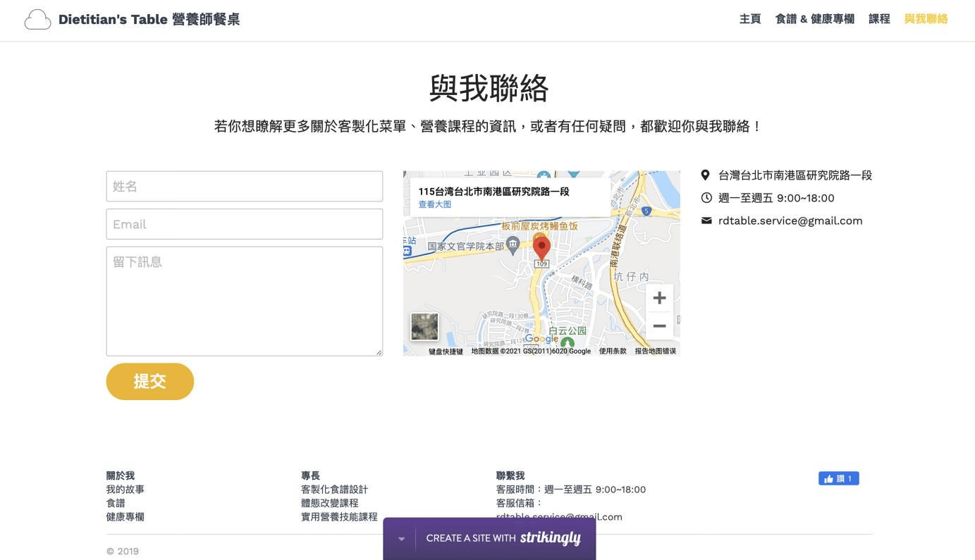This screenshot has width=975, height=560.
Task: Zoom in on the map
Action: pyautogui.click(x=659, y=298)
